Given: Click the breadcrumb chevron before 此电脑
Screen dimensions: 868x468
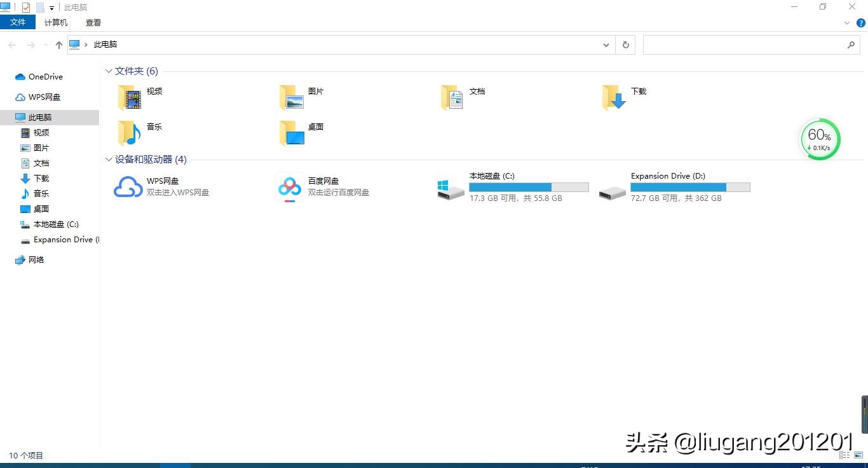Looking at the screenshot, I should (x=86, y=45).
